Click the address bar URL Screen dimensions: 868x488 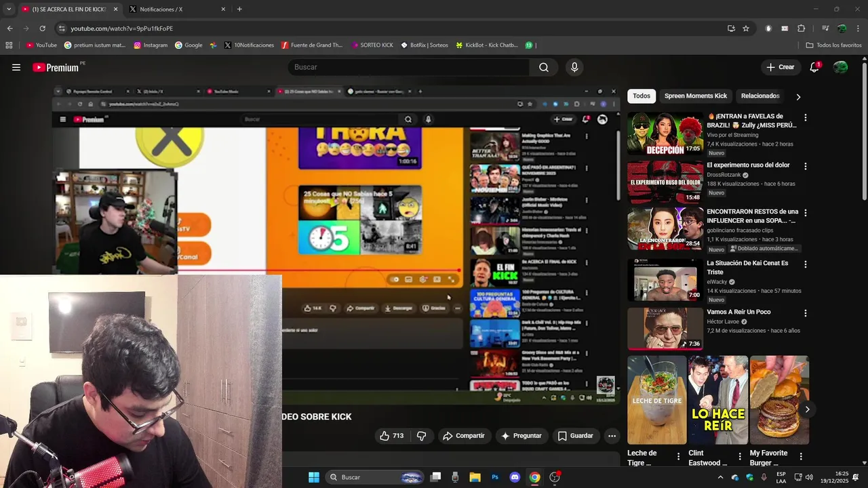click(x=121, y=28)
